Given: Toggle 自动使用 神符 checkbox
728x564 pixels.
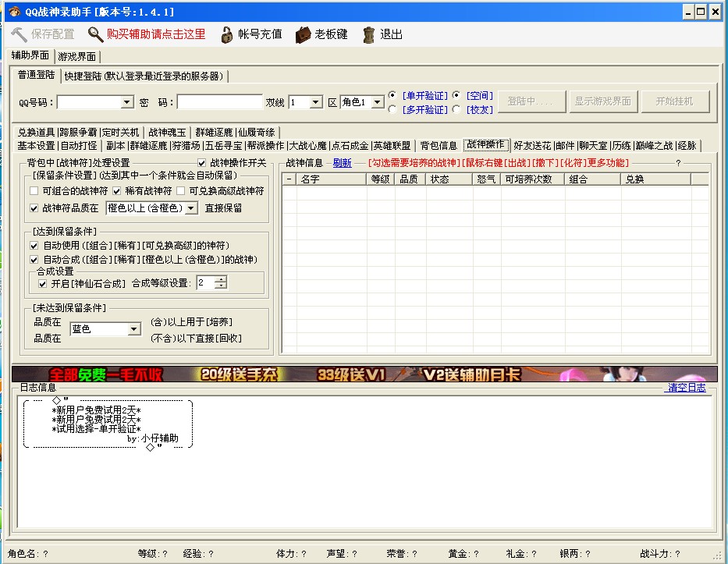Looking at the screenshot, I should point(34,246).
